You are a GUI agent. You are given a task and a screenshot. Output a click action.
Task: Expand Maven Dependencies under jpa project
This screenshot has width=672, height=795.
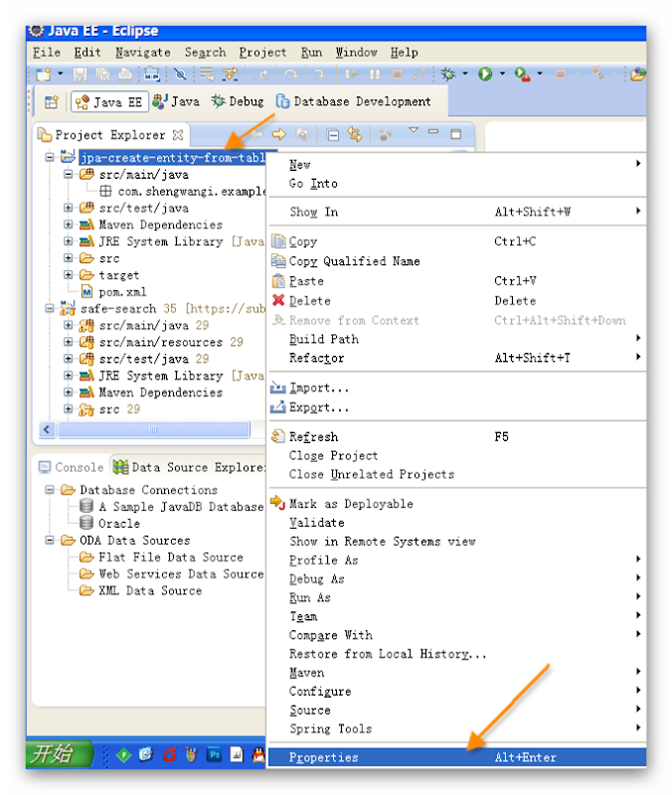(x=68, y=225)
